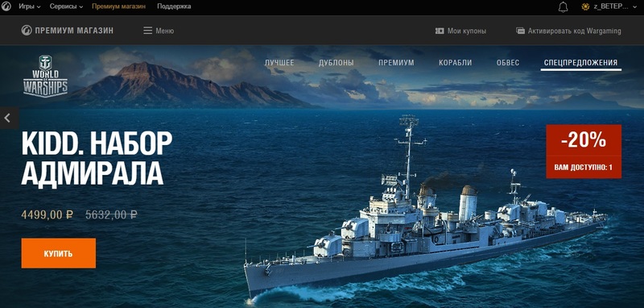The width and height of the screenshot is (644, 308).
Task: Click the World of Warships logo
Action: pyautogui.click(x=45, y=76)
